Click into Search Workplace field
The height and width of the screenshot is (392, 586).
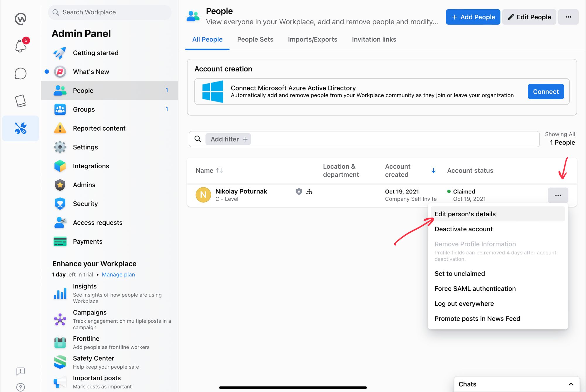pyautogui.click(x=110, y=12)
